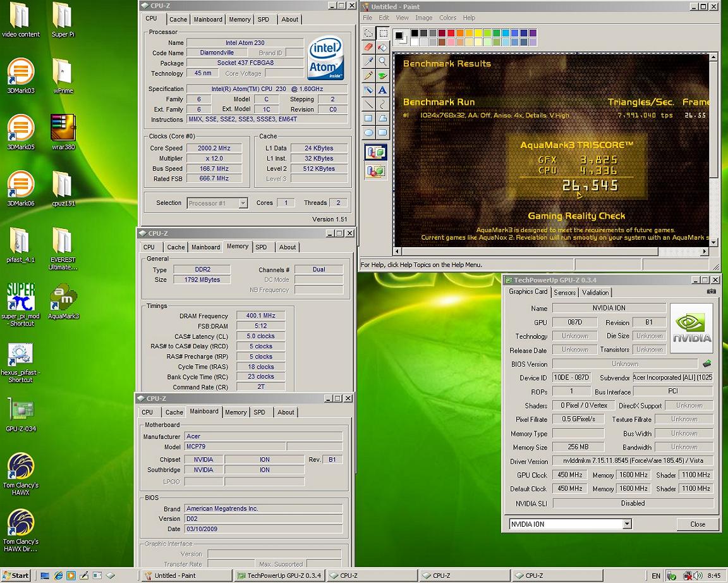This screenshot has width=728, height=583.
Task: Pick the pink color swatch in Paint palette
Action: [x=450, y=42]
